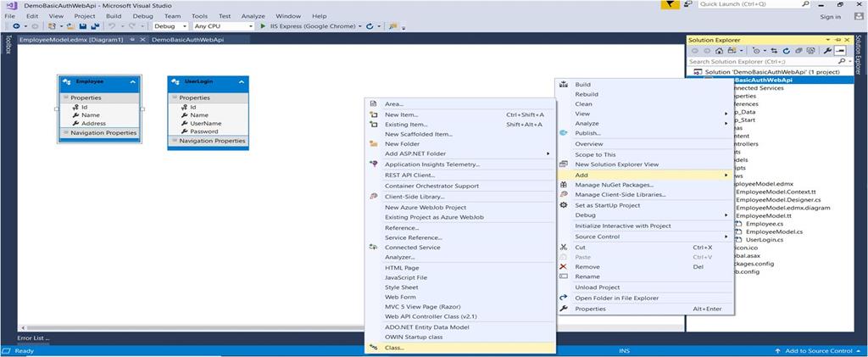Select UserLogin.cs in Solution Explorer
The height and width of the screenshot is (357, 868).
(x=765, y=240)
